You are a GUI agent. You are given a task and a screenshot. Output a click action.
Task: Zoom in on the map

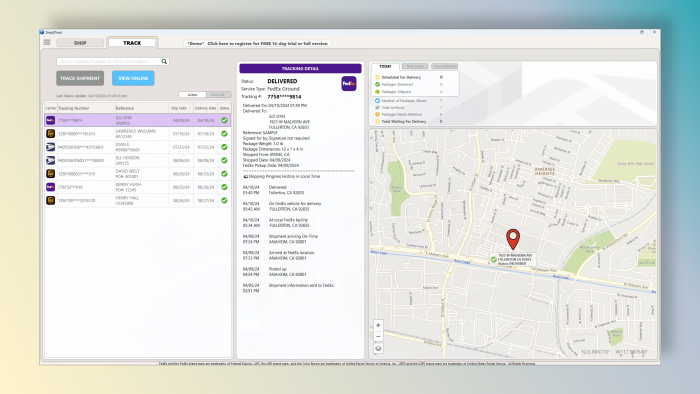click(x=378, y=325)
